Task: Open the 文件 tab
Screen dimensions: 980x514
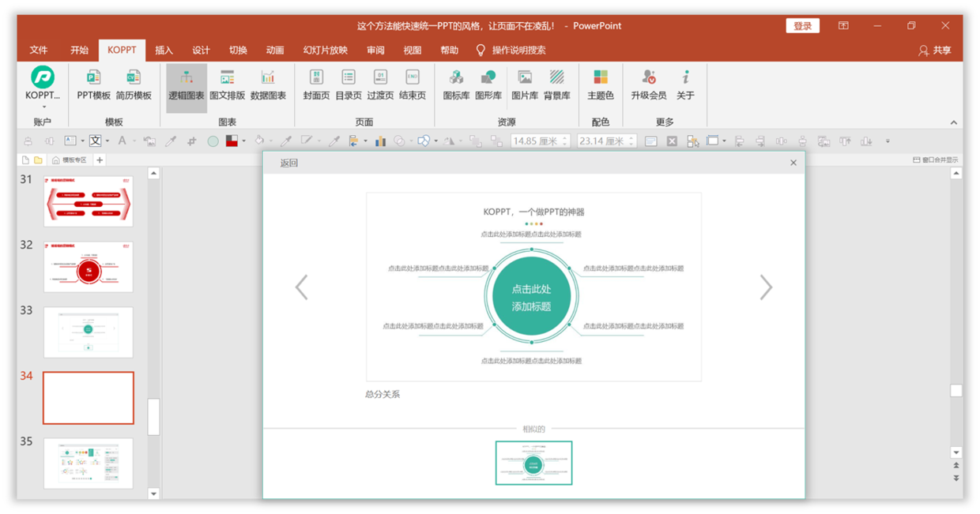Action: 39,50
